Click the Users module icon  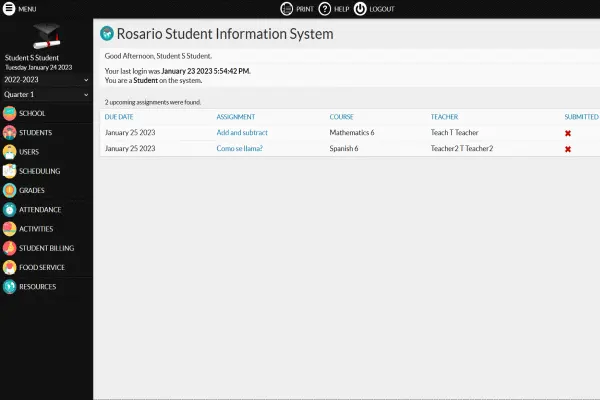tap(9, 152)
